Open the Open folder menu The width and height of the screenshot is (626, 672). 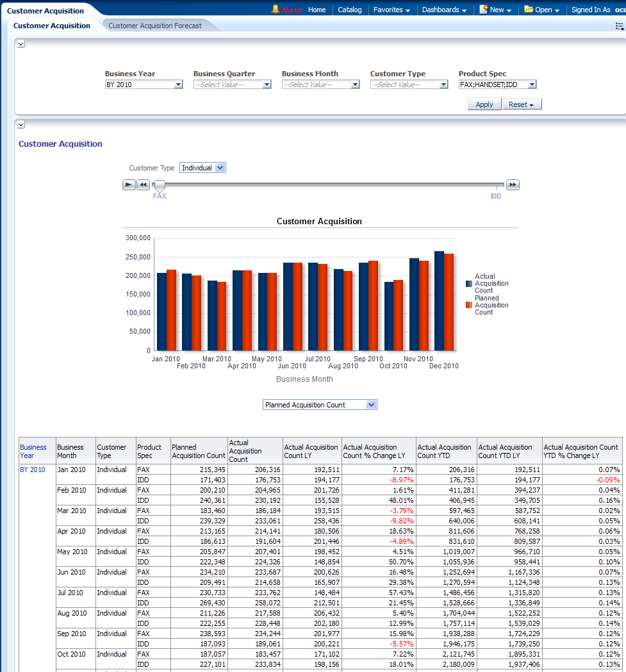[542, 10]
